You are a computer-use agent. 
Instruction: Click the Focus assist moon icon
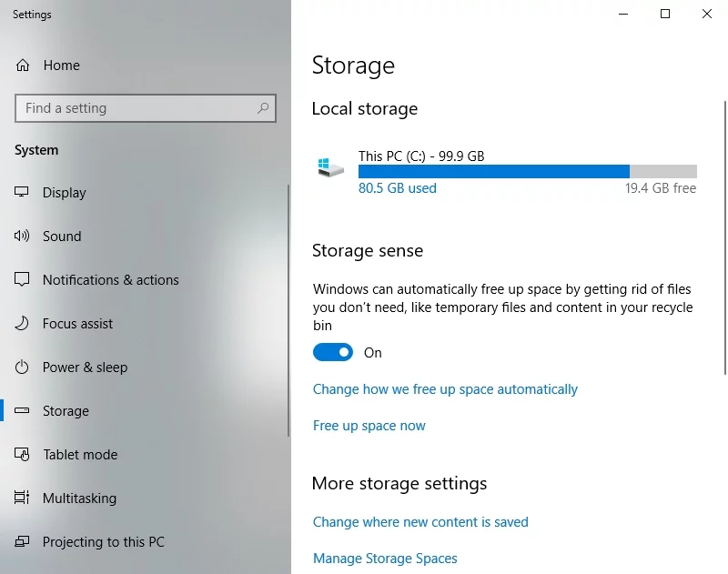[23, 324]
